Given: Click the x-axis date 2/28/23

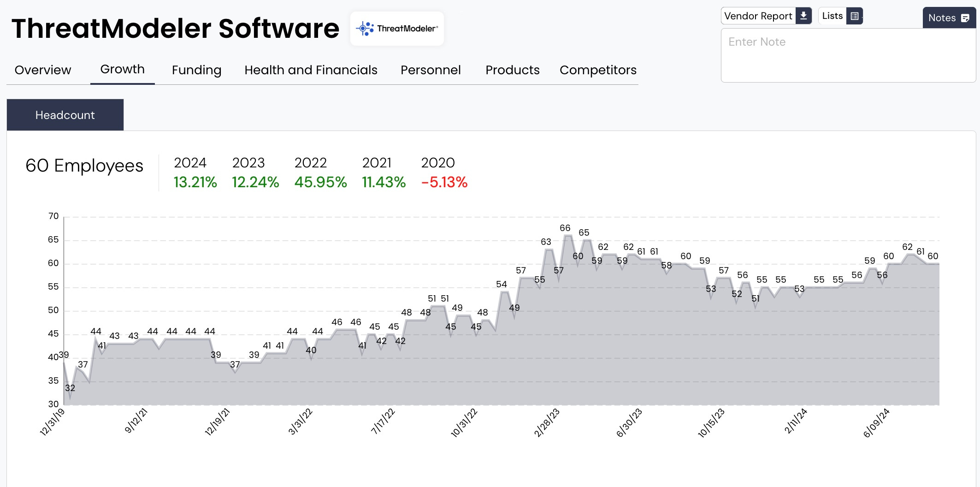Looking at the screenshot, I should 546,422.
